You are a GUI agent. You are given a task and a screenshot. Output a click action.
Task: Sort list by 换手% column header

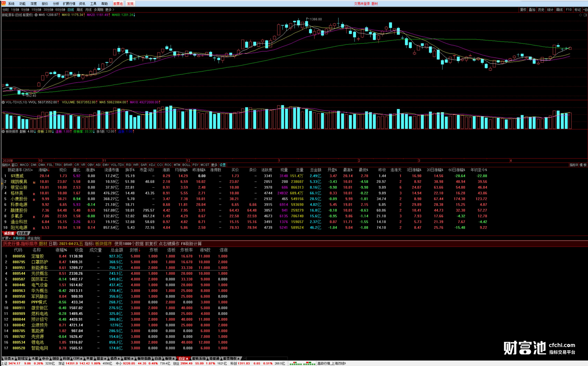(x=130, y=170)
